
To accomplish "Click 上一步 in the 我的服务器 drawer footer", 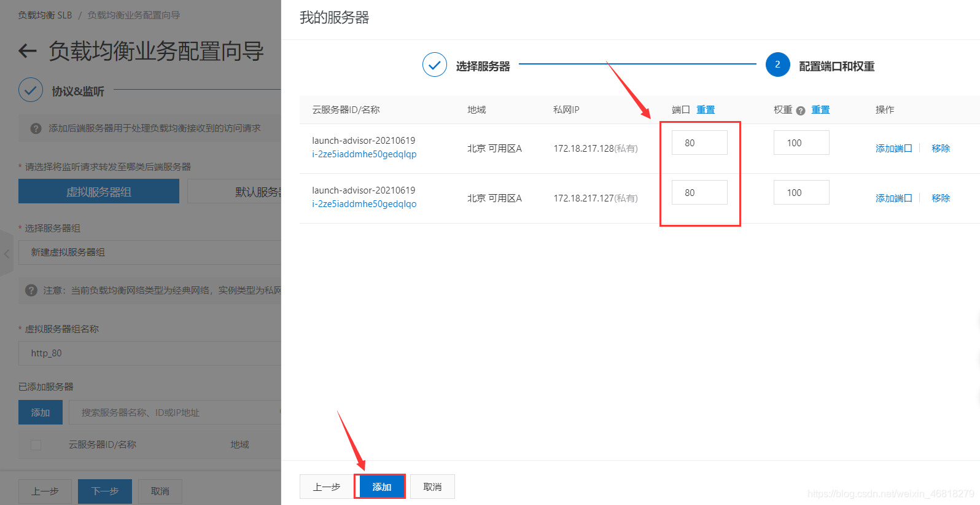I will (x=327, y=487).
